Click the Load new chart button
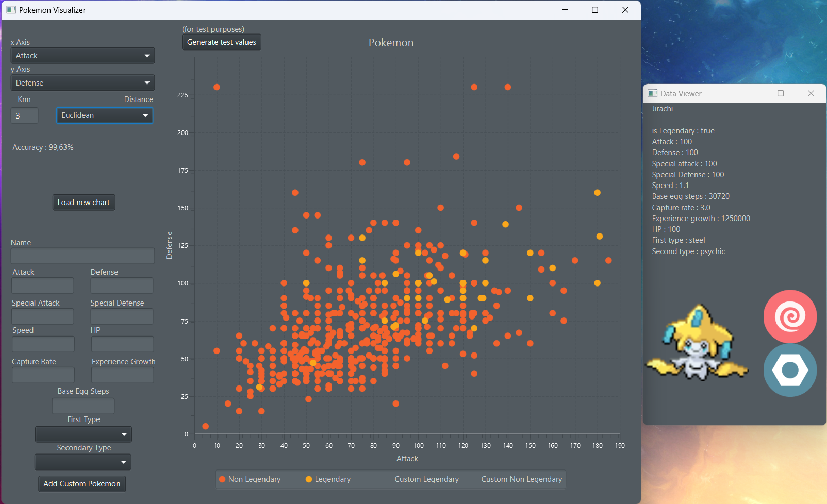 click(x=84, y=202)
